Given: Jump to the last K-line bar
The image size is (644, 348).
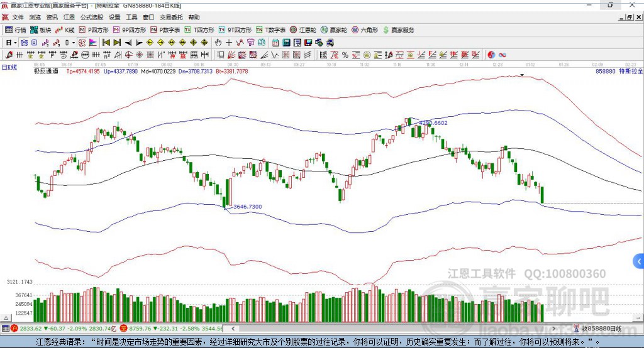Looking at the screenshot, I should coord(117,42).
